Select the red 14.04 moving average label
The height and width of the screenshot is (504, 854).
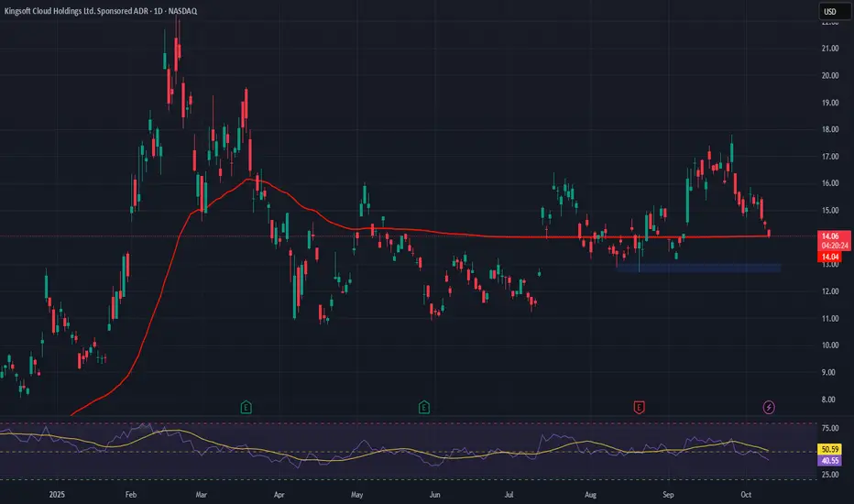[x=830, y=257]
